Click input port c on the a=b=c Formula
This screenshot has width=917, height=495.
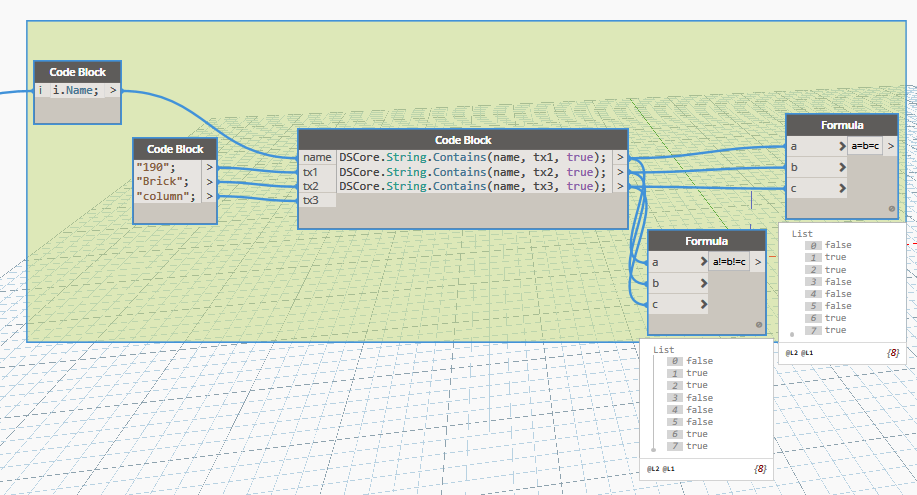pos(812,188)
